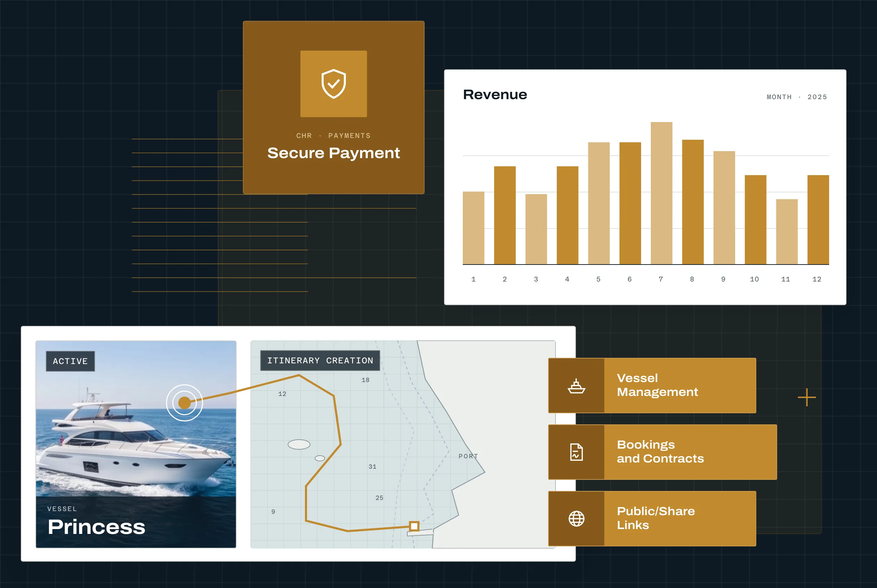The height and width of the screenshot is (588, 877).
Task: Click the ITINERARY CREATION label
Action: click(320, 360)
